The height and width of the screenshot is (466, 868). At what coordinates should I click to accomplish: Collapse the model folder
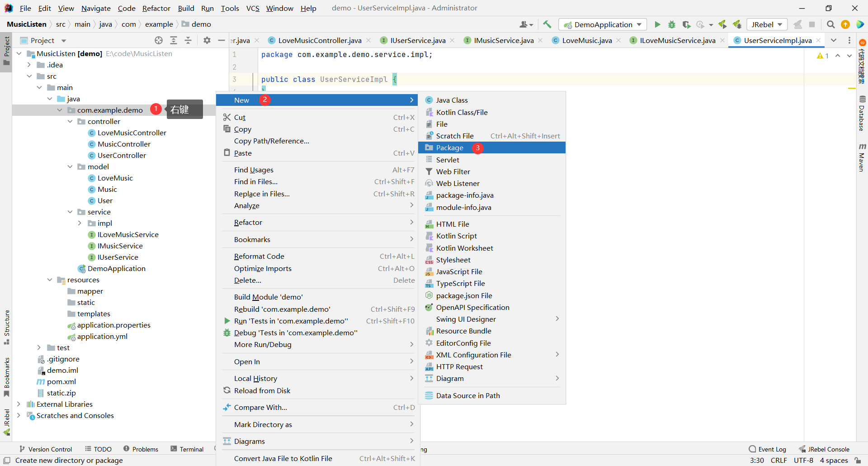70,166
